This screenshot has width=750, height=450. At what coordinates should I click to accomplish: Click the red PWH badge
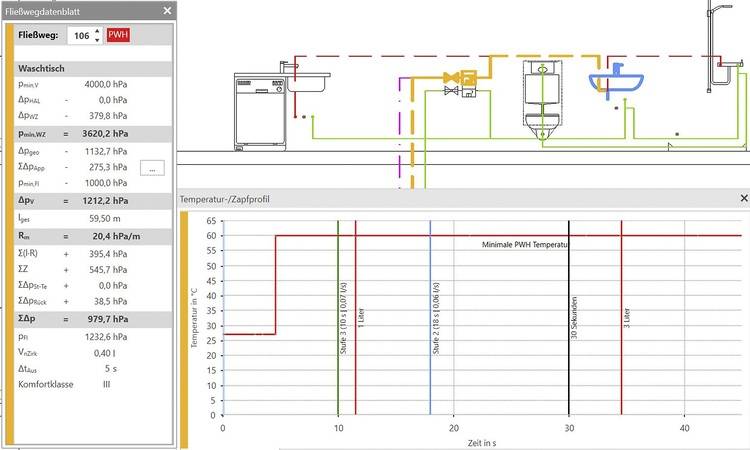[x=119, y=36]
